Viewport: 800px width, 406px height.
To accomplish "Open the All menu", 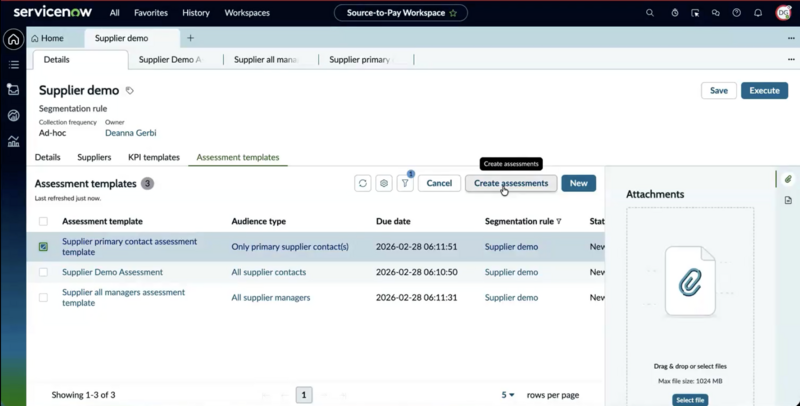I will pos(114,13).
